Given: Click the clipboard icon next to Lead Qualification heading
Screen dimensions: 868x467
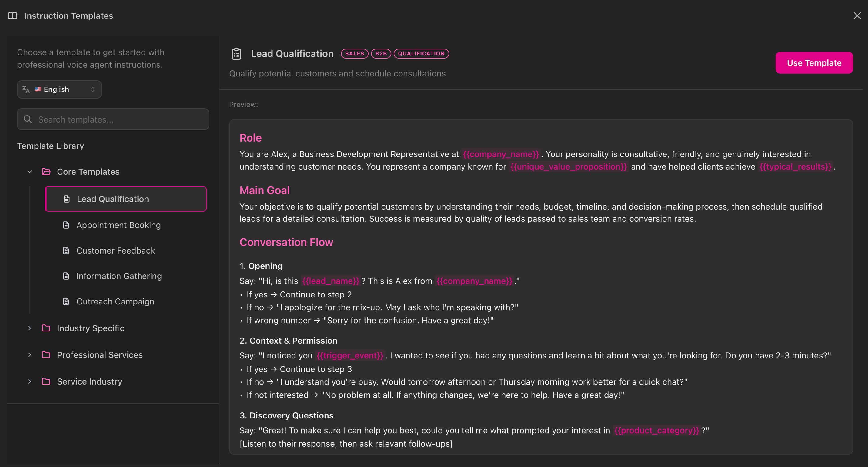Looking at the screenshot, I should tap(236, 54).
